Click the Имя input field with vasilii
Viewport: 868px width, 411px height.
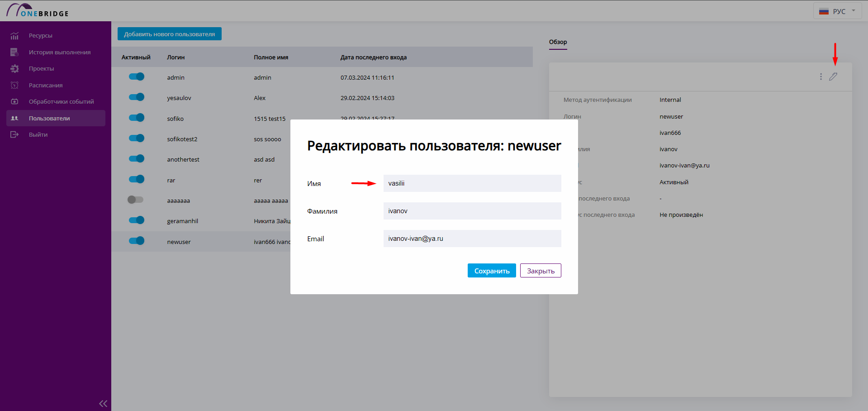tap(472, 183)
